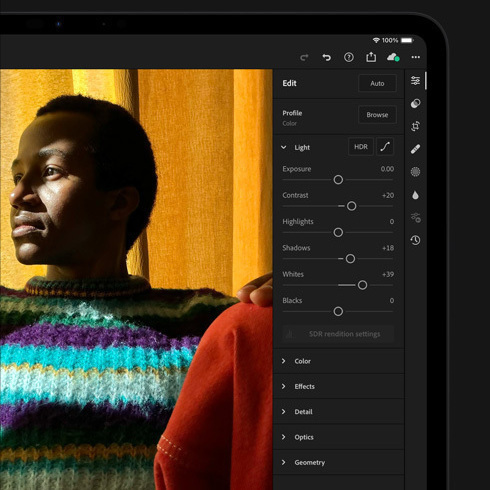
Task: Click the Exposure slider handle
Action: [x=338, y=180]
